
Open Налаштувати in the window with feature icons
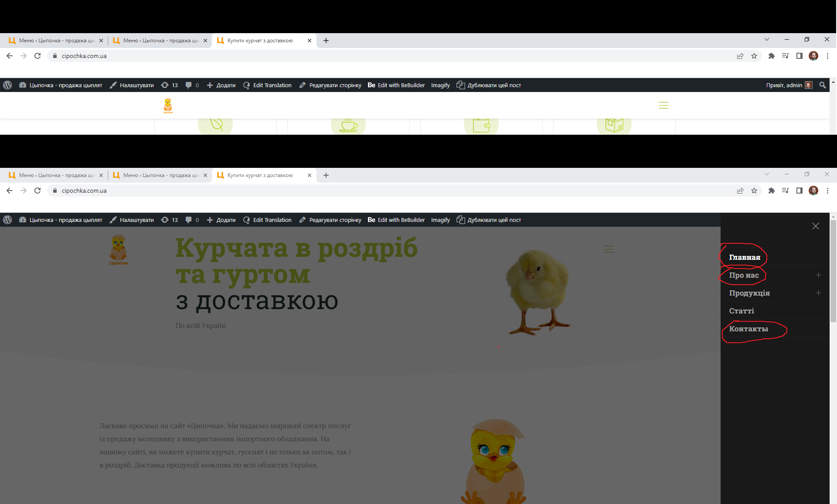point(132,85)
